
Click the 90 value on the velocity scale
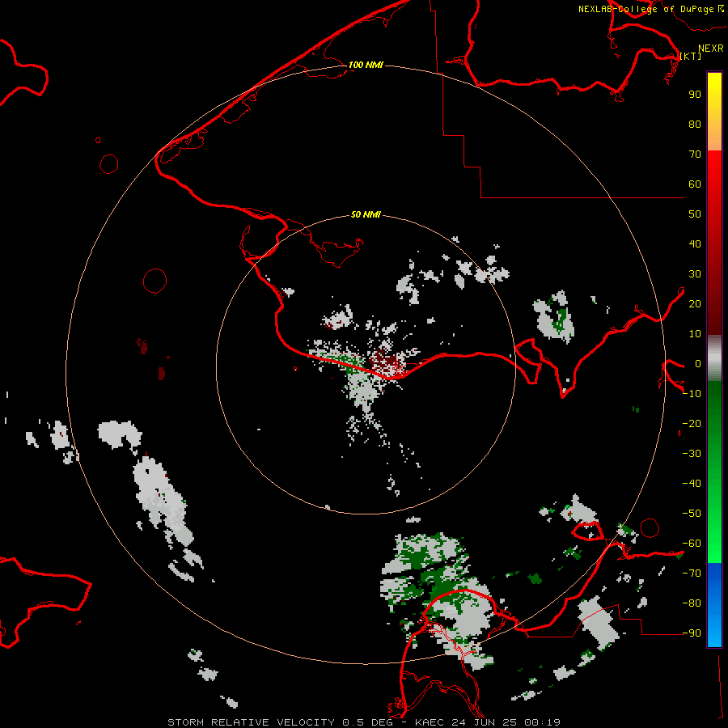(x=695, y=95)
